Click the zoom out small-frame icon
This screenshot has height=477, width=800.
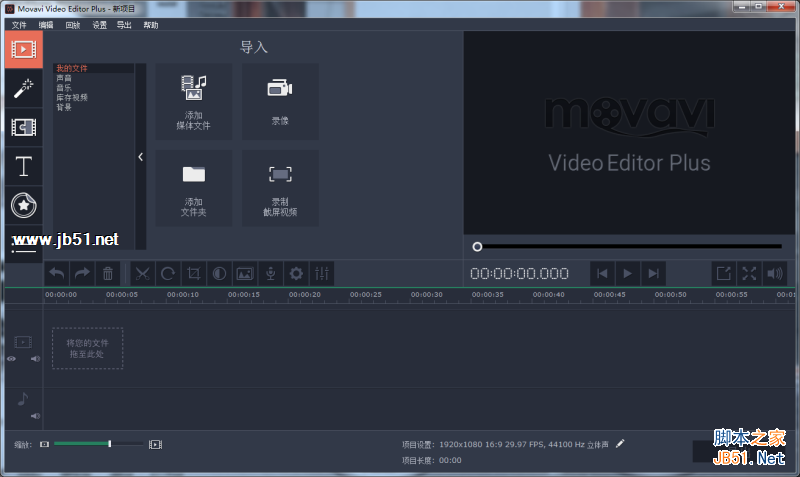pos(44,444)
